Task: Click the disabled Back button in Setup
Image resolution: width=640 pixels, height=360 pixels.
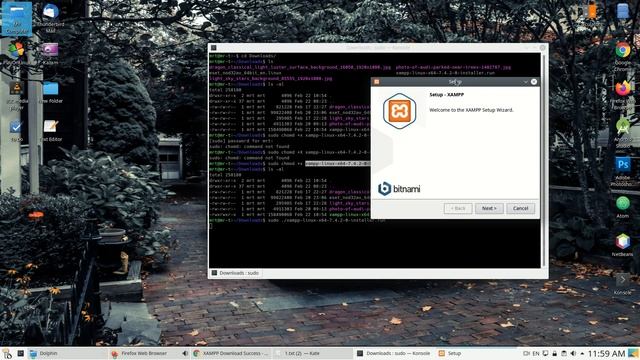Action: click(x=458, y=208)
